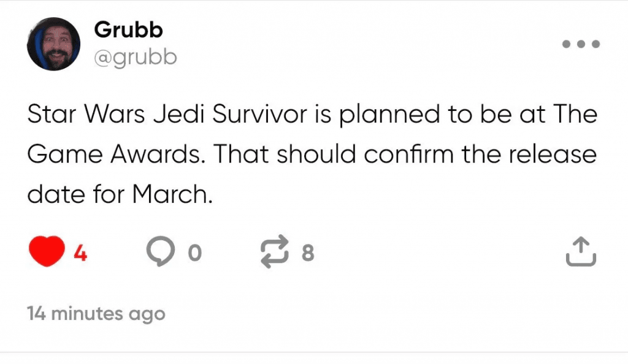Open the three-dot more options menu
628x364 pixels.
(x=580, y=44)
